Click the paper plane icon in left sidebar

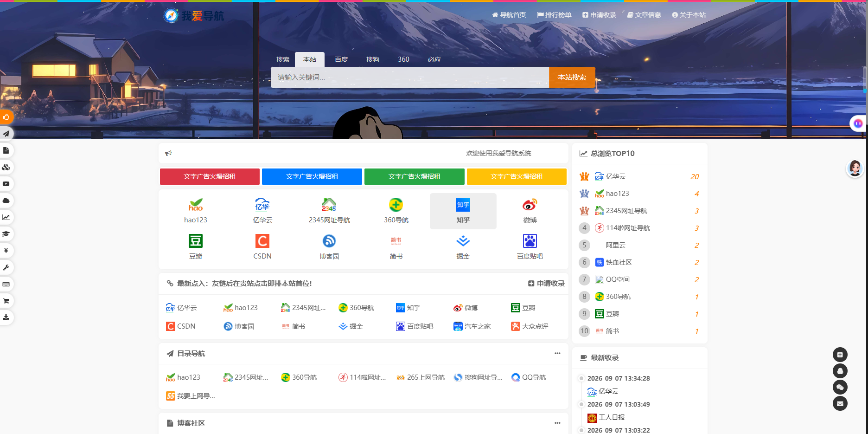[6, 134]
